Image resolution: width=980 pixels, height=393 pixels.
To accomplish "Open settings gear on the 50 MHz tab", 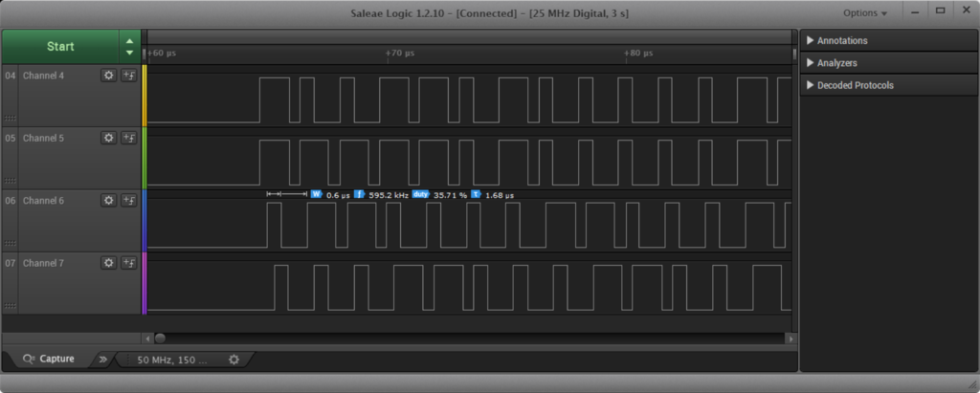I will (234, 360).
